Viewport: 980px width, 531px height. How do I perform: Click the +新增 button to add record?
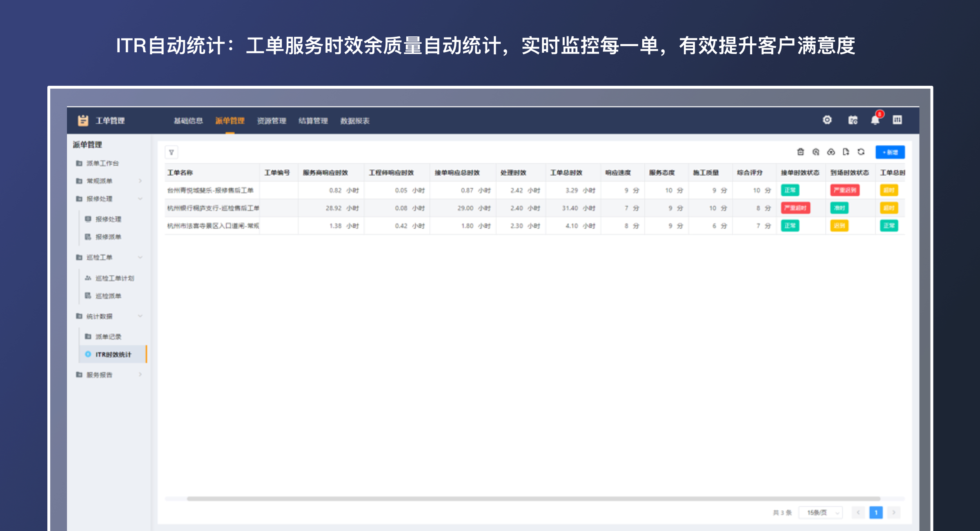(x=889, y=152)
